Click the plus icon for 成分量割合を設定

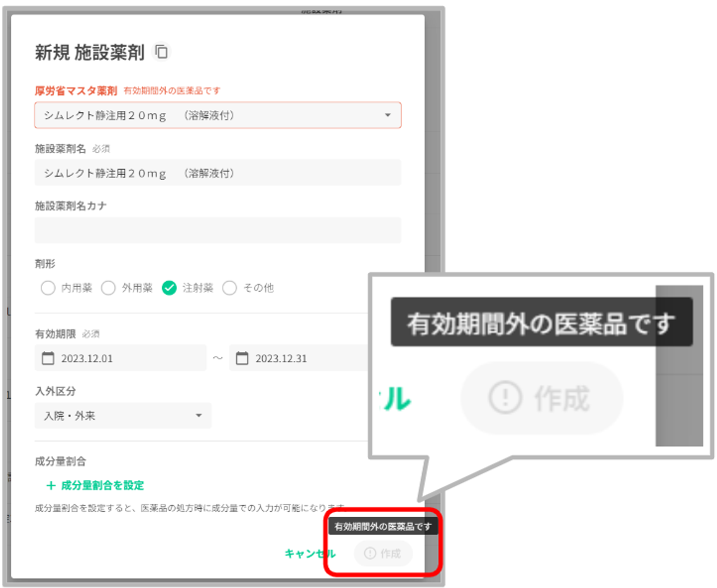pyautogui.click(x=51, y=485)
